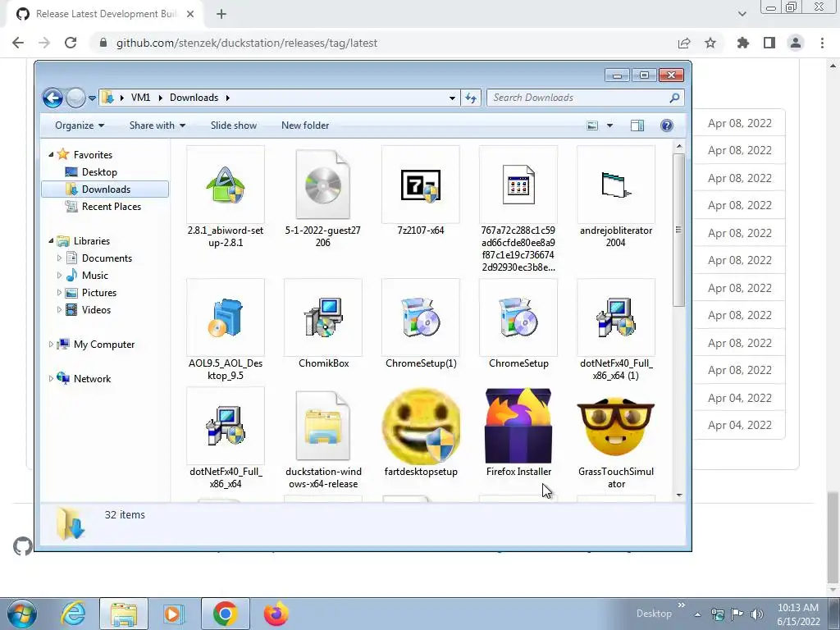
Task: Open Desktop in Favorites
Action: (99, 172)
